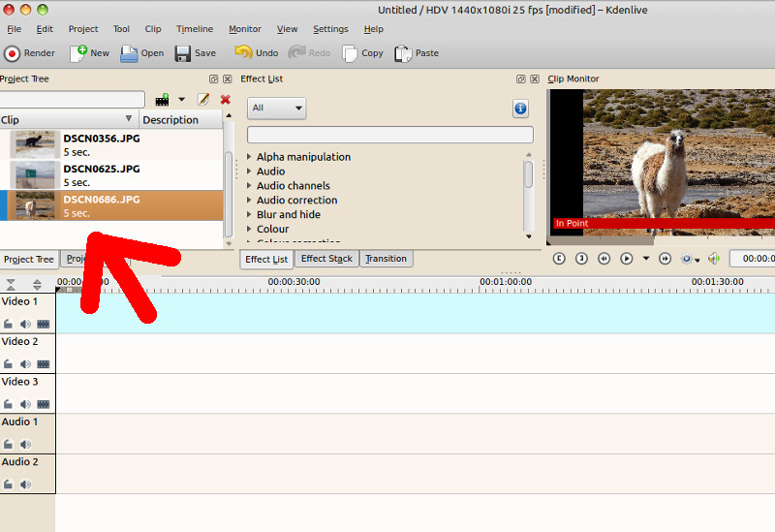The width and height of the screenshot is (775, 532).
Task: Mute the Video 1 track audio
Action: click(x=25, y=324)
